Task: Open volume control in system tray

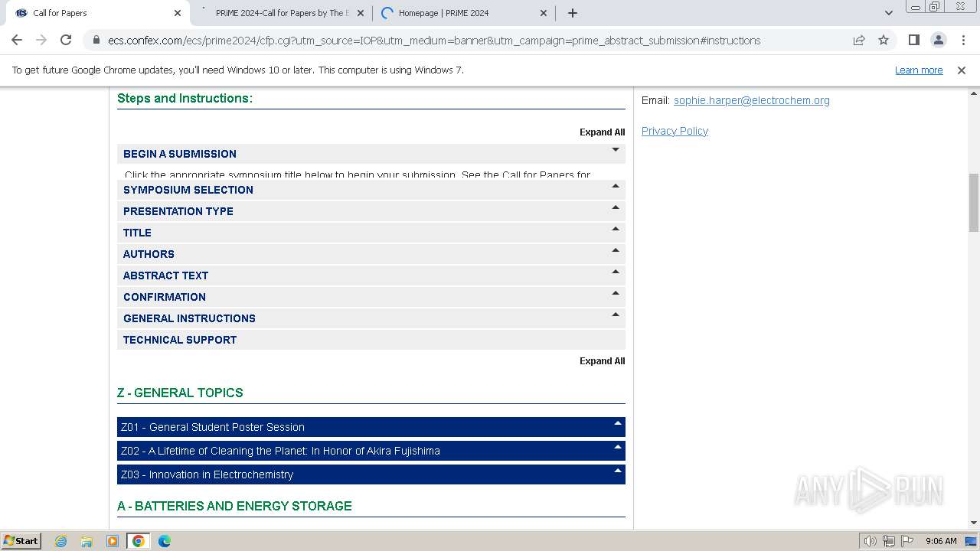Action: pyautogui.click(x=871, y=541)
